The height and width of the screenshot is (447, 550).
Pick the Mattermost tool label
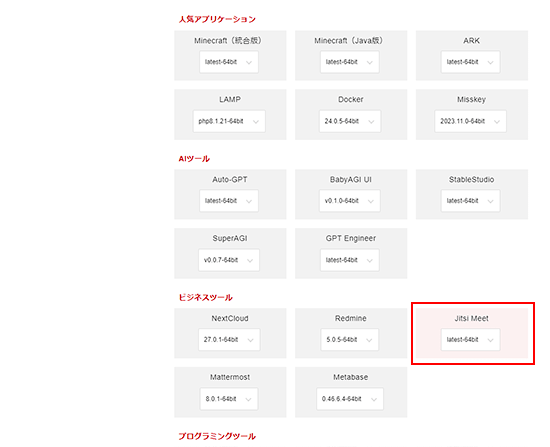pyautogui.click(x=230, y=378)
